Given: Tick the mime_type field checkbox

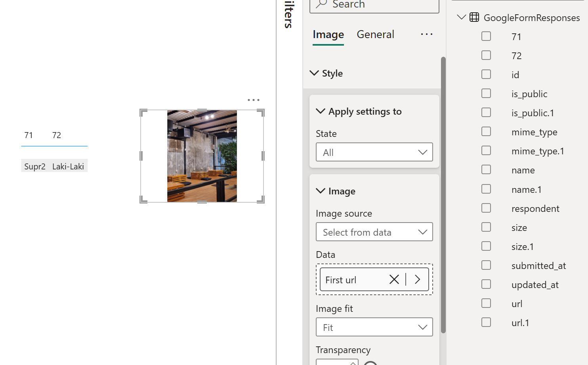Looking at the screenshot, I should point(486,131).
